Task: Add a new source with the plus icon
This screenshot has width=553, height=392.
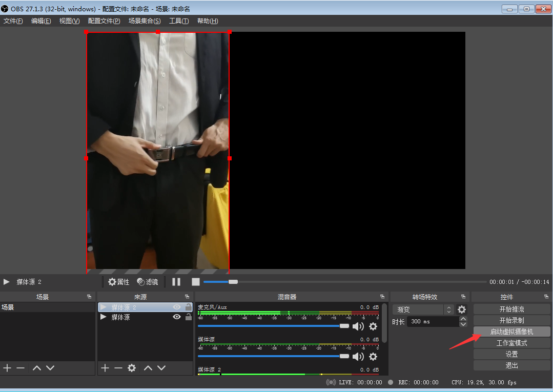Action: coord(105,368)
